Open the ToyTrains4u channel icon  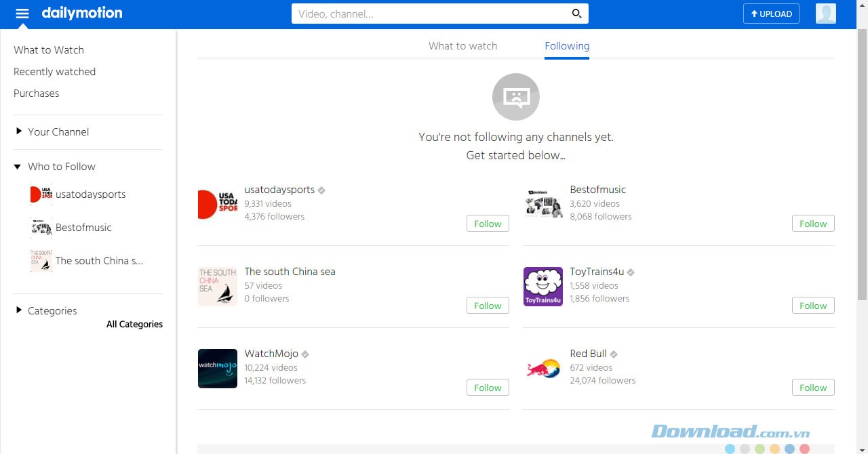pyautogui.click(x=542, y=287)
